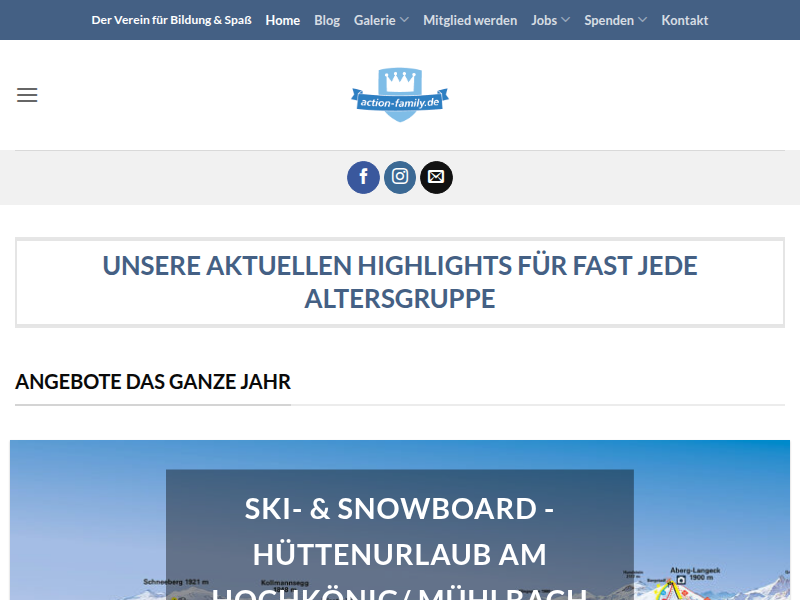Click the tagline Der Verein für Bildung & Spaß
Screen dimensions: 800x600
coord(171,20)
